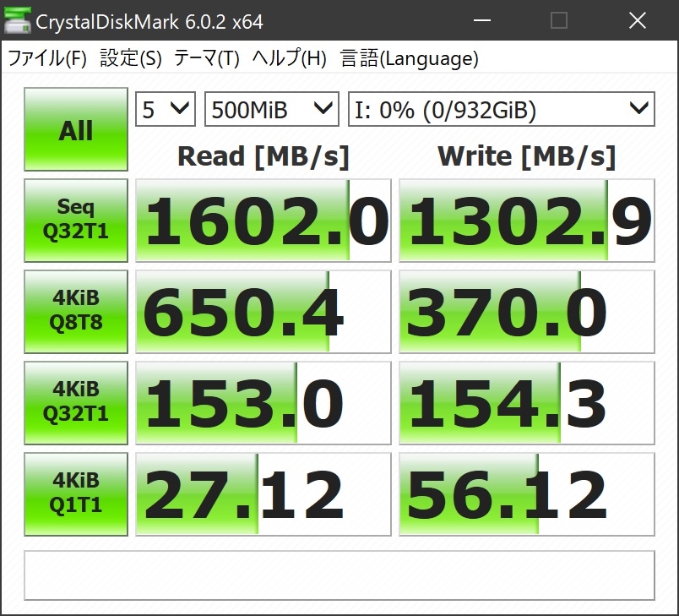Select the Seq read result 1602.0

(263, 220)
